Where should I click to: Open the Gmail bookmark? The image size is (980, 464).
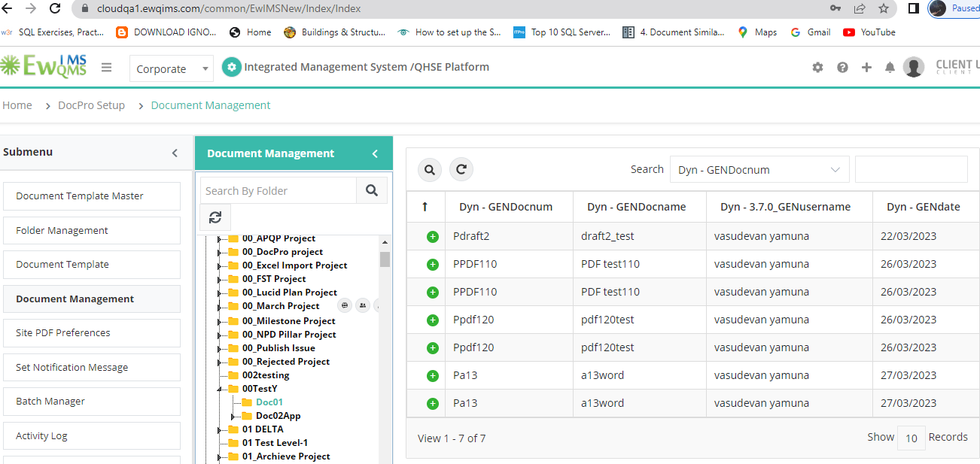pos(811,32)
